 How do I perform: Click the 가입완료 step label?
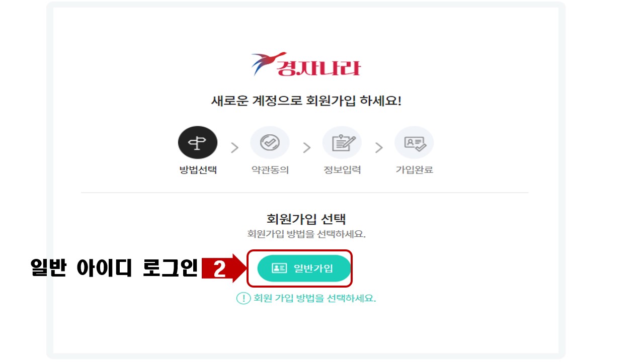pyautogui.click(x=414, y=170)
